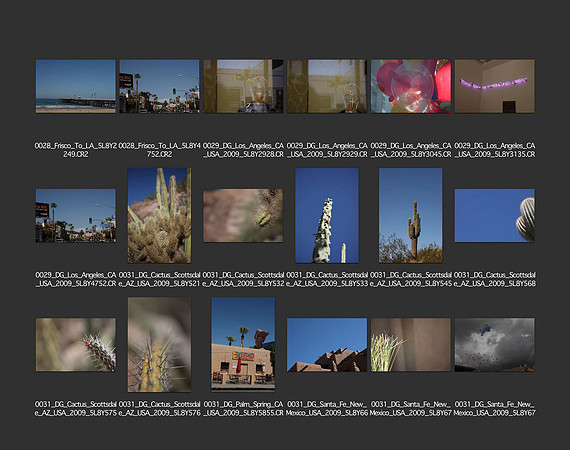570x450 pixels.
Task: Click filename ending 2009_5L8Y3135.CR
Action: click(494, 150)
